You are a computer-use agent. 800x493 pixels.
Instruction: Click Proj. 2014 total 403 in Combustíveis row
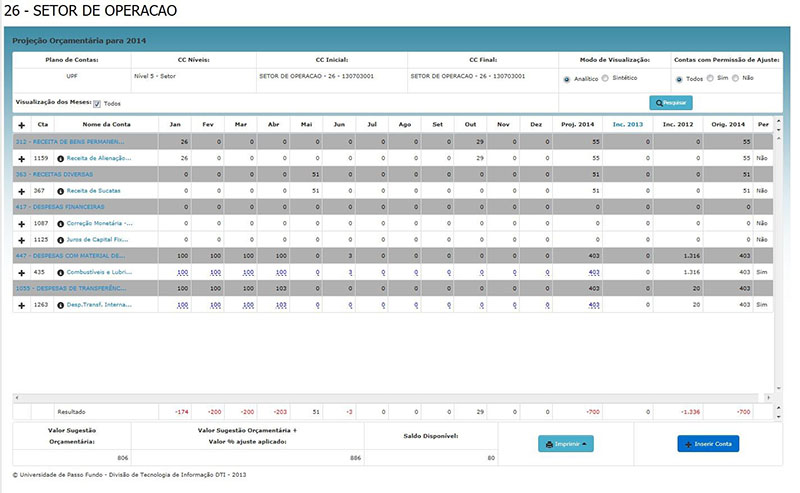point(594,273)
